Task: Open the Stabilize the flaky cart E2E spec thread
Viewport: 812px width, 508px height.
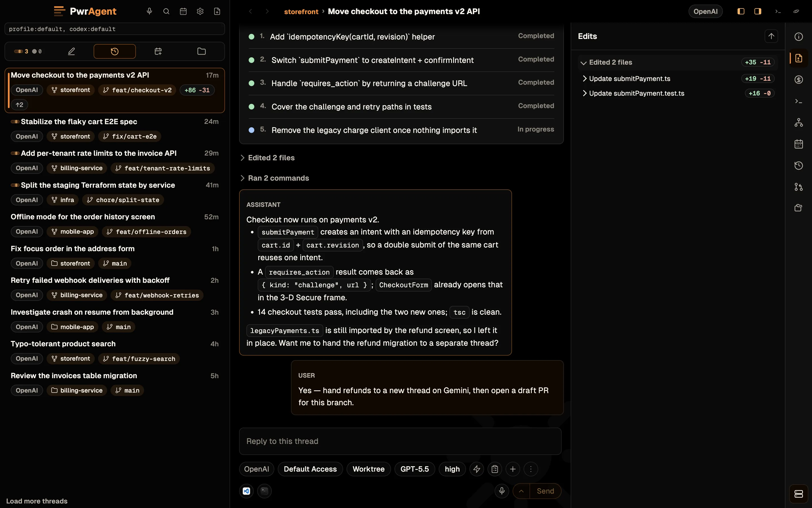Action: pyautogui.click(x=115, y=129)
